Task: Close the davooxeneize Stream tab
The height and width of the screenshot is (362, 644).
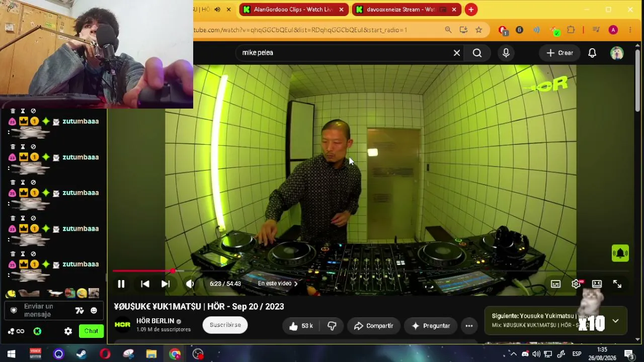Action: pyautogui.click(x=454, y=10)
